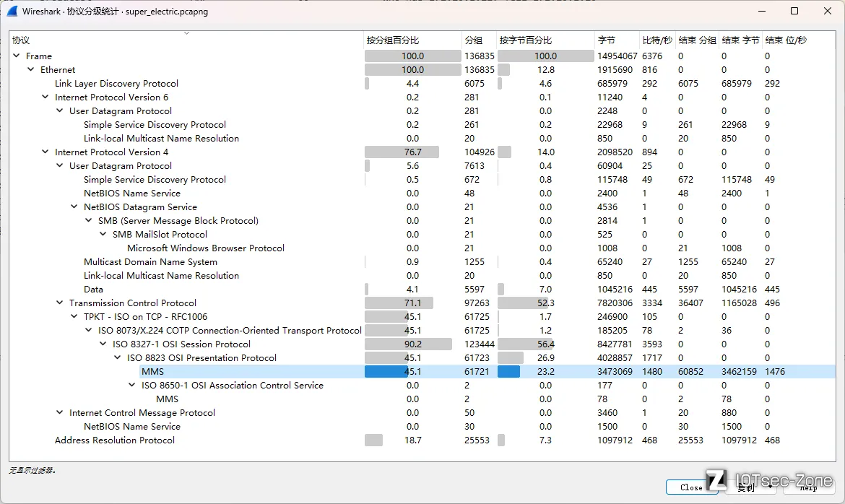Sort by the 分组 column header
The height and width of the screenshot is (504, 845).
[x=479, y=40]
